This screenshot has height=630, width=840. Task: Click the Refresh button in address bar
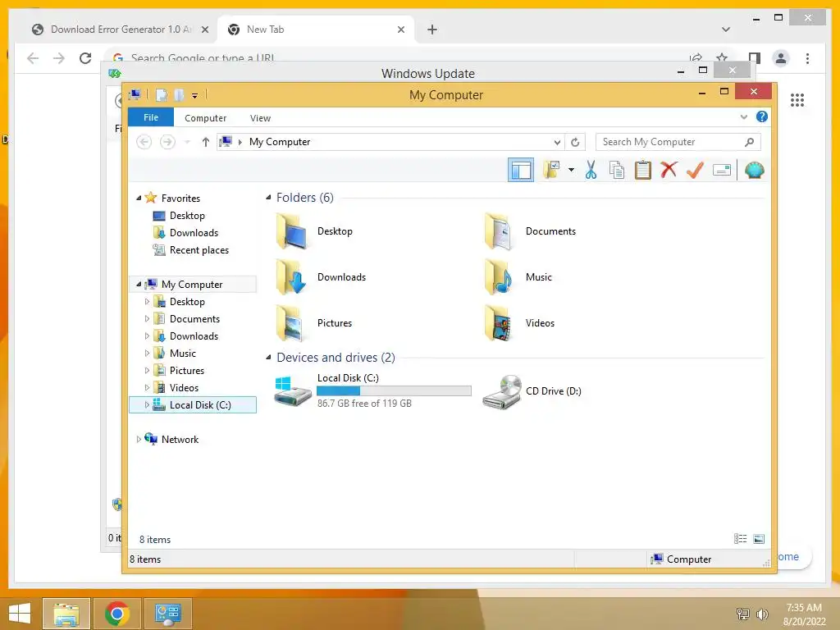575,142
